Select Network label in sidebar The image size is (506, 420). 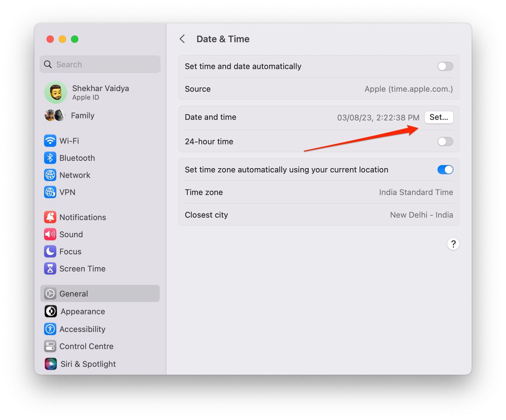(x=75, y=175)
